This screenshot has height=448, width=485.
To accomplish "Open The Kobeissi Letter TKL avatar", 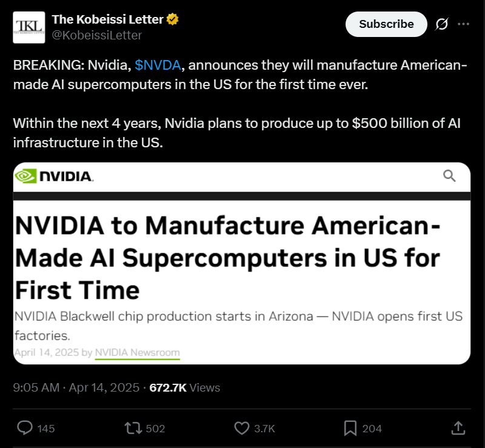I will coord(28,27).
